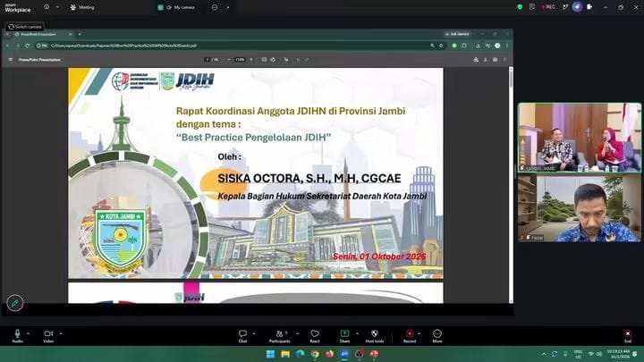The height and width of the screenshot is (362, 644).
Task: Reload the browser page
Action: 27,46
